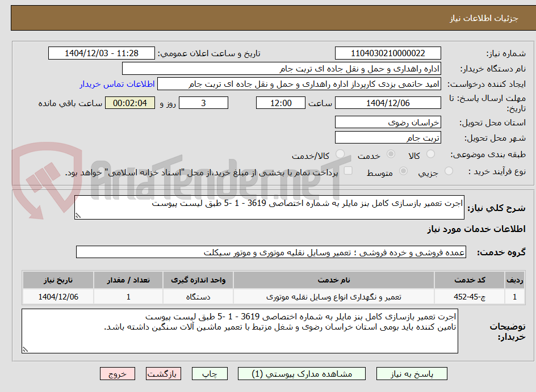Click the واحد اندازه گیری column header

point(198,280)
